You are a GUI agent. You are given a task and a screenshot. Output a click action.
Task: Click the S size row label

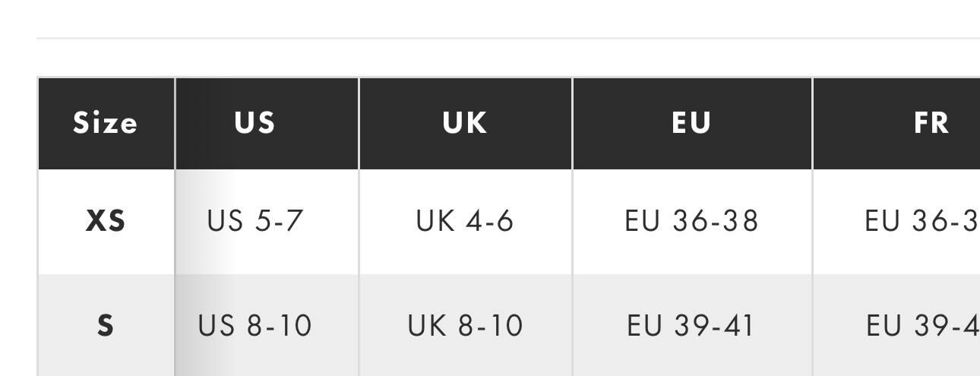click(x=106, y=325)
